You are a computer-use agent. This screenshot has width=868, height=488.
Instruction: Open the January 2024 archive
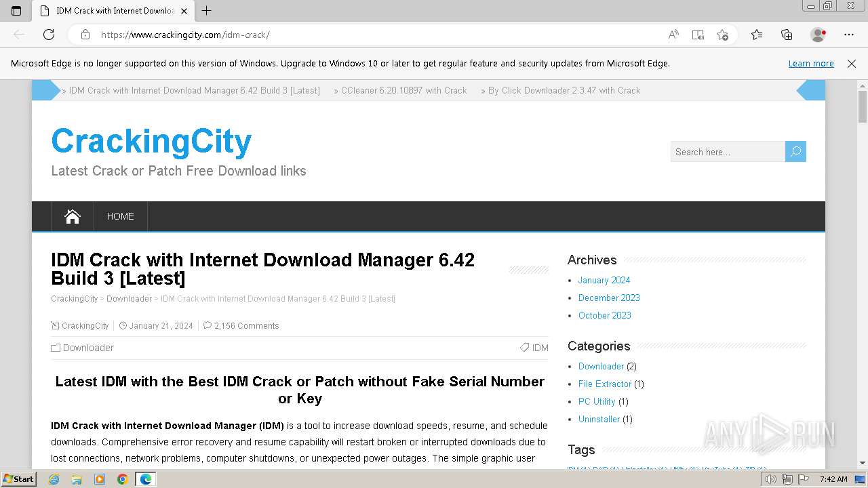604,280
